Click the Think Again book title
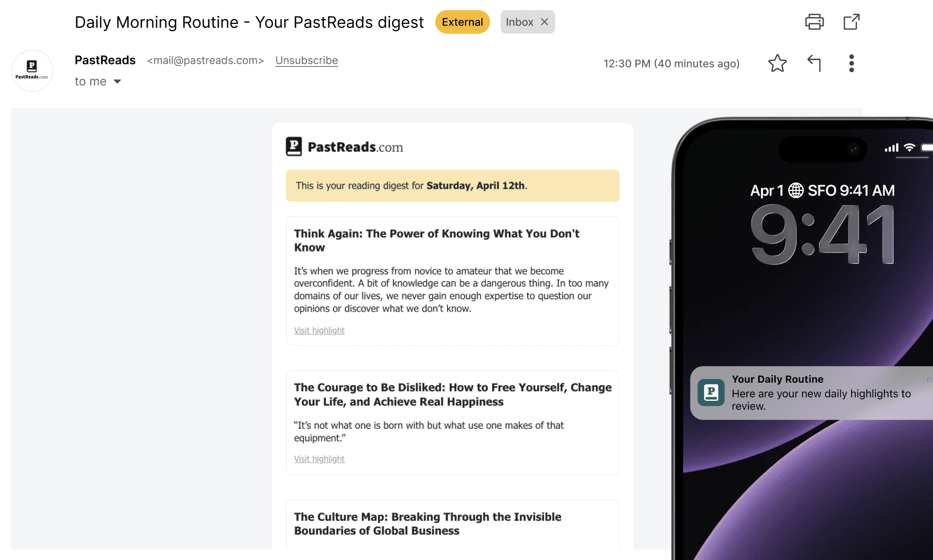 click(437, 241)
